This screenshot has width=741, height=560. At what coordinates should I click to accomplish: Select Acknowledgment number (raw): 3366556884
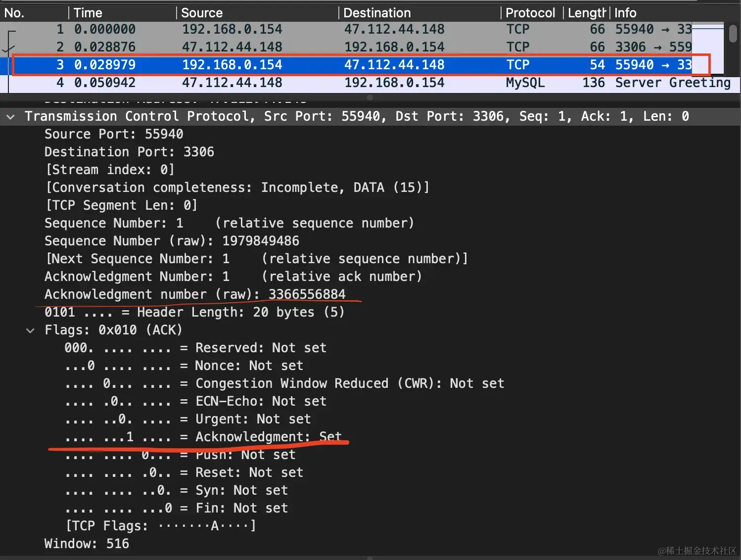pyautogui.click(x=195, y=294)
